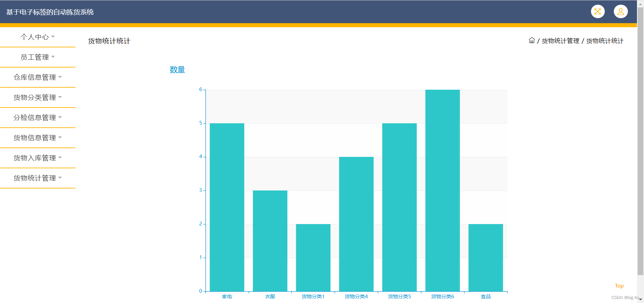Click the system title 基于电子标签的自动拣货系统

pyautogui.click(x=50, y=12)
